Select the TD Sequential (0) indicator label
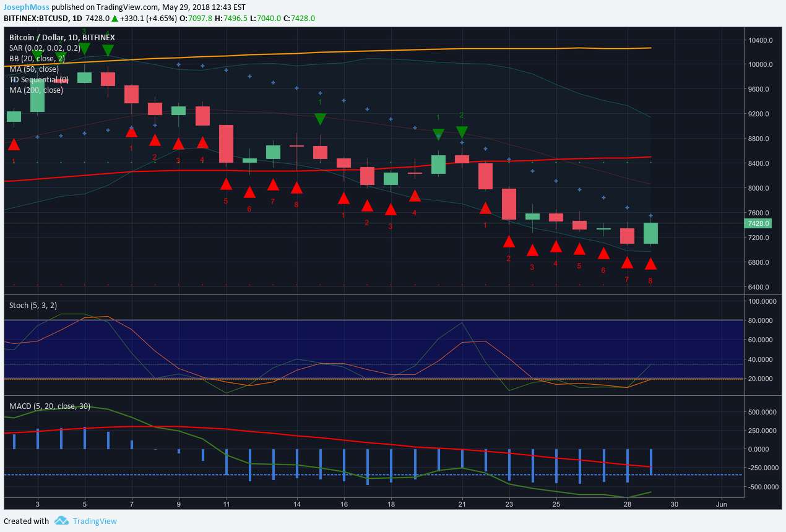Image resolution: width=786 pixels, height=532 pixels. (38, 79)
